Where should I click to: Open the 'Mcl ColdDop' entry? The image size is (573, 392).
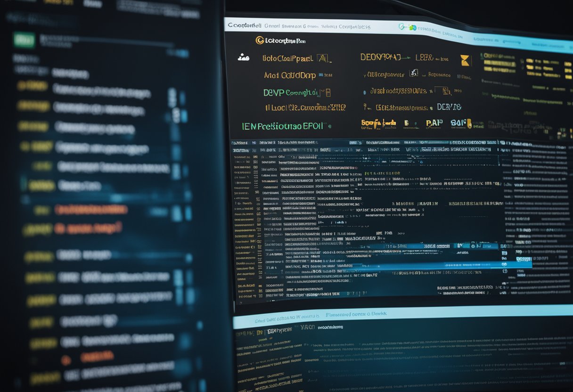pyautogui.click(x=290, y=75)
